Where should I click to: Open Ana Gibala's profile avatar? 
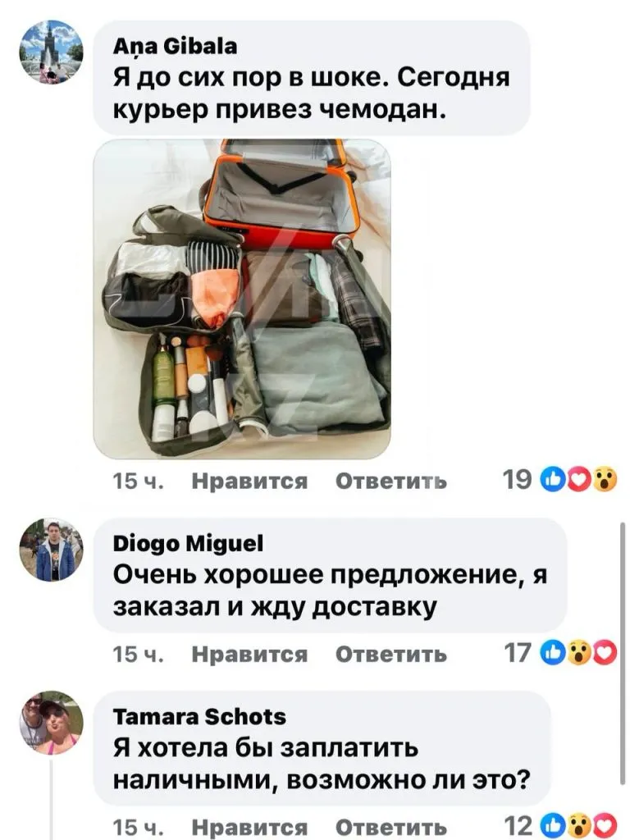pyautogui.click(x=51, y=52)
